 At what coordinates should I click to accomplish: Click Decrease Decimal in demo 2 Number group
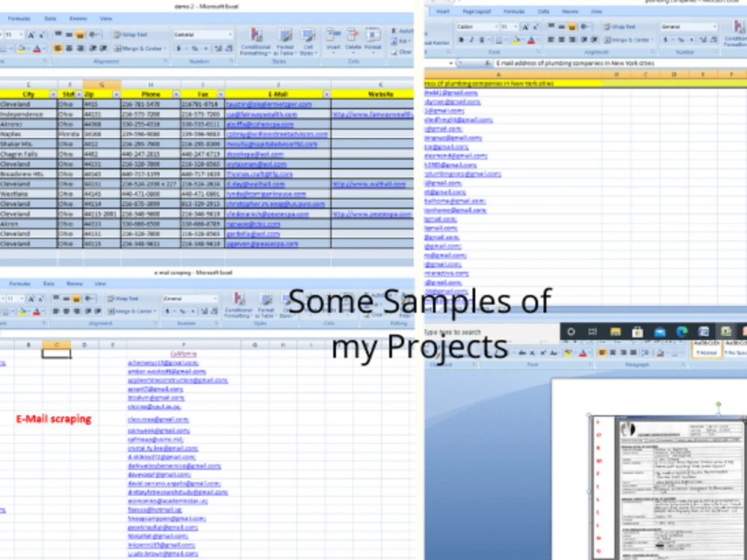pos(229,48)
